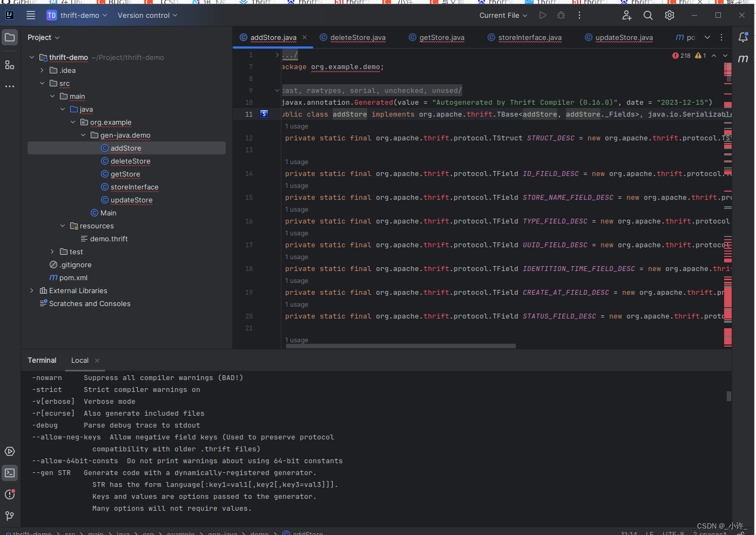Viewport: 756px width, 535px height.
Task: Show hidden editor tabs dropdown
Action: pos(707,37)
